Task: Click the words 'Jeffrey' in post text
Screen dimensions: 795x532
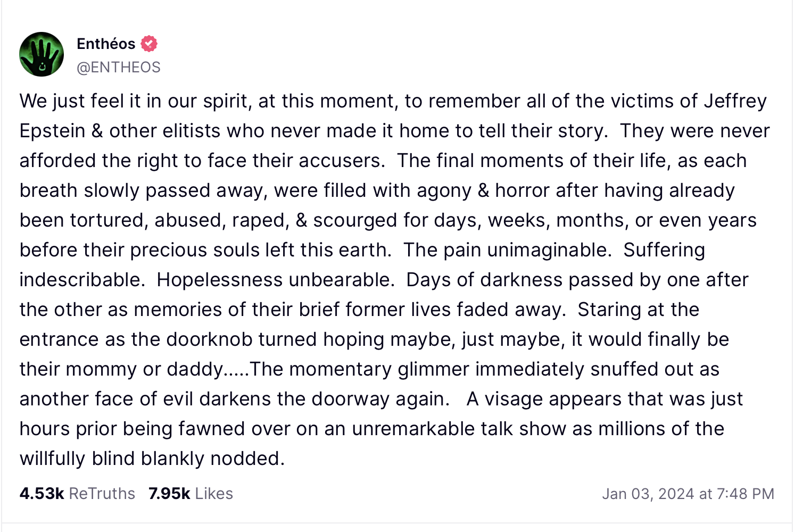Action: [735, 101]
